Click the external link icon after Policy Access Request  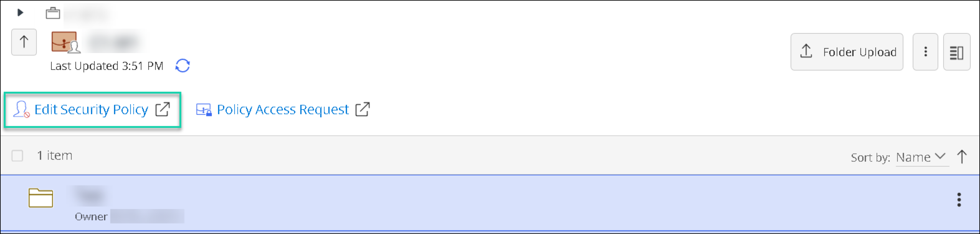coord(362,110)
